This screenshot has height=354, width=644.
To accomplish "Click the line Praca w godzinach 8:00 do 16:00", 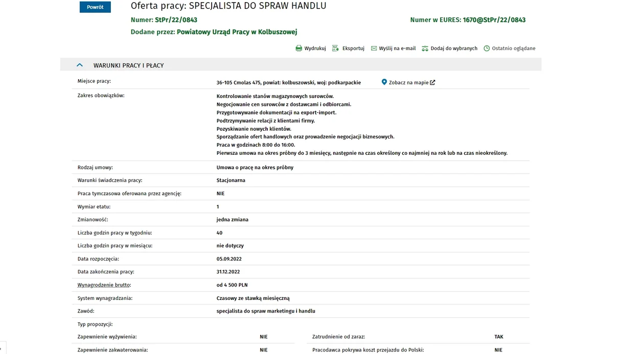I will coord(256,145).
